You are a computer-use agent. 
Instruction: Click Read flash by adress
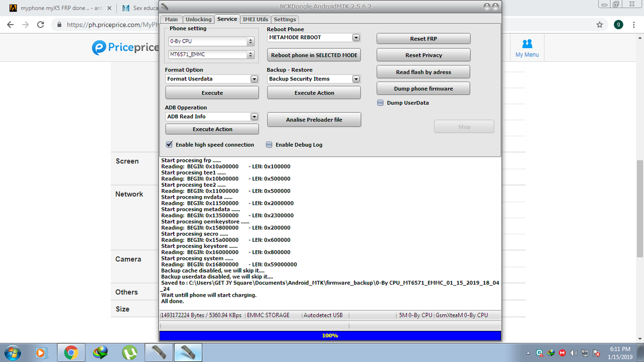tap(424, 72)
